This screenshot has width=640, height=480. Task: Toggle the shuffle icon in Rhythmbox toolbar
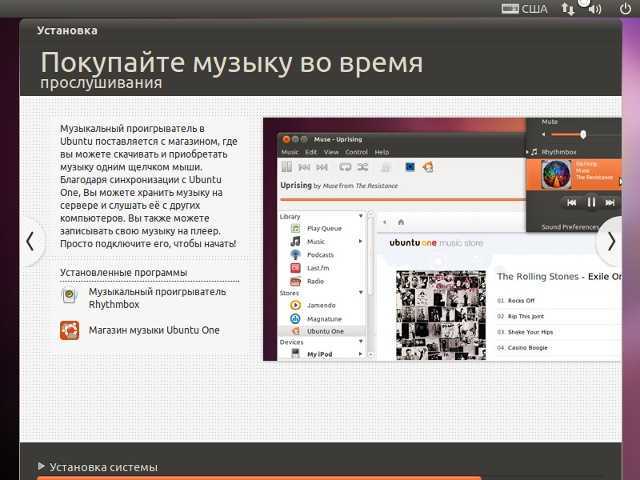point(363,167)
